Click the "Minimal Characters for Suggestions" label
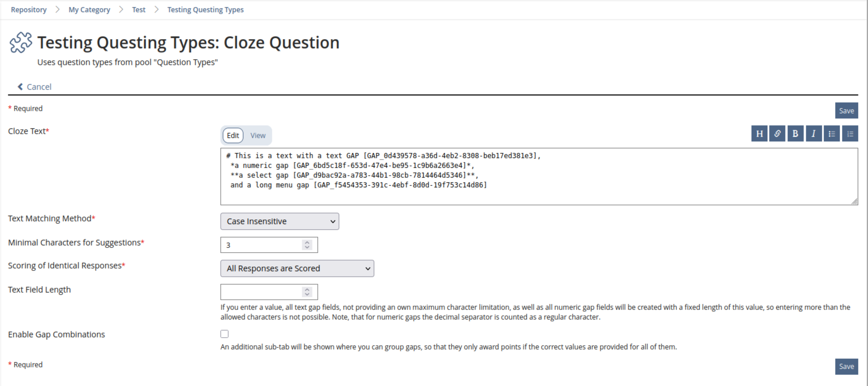Viewport: 868px width, 386px height. point(76,243)
